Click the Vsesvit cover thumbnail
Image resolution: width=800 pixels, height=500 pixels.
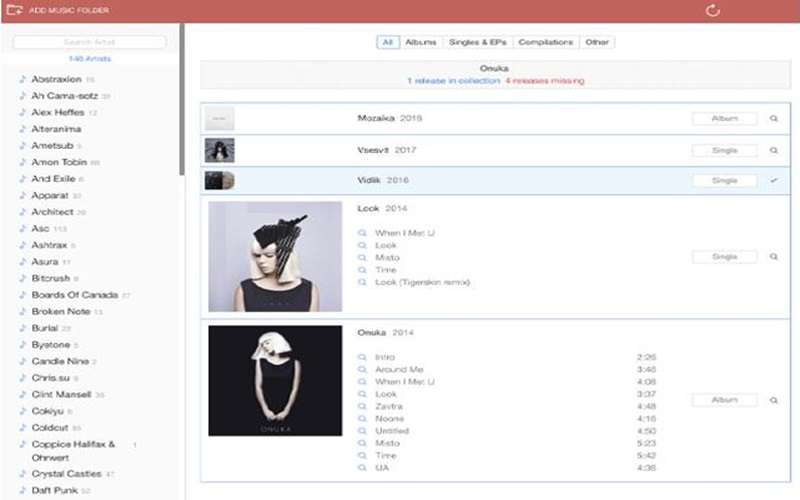(219, 151)
